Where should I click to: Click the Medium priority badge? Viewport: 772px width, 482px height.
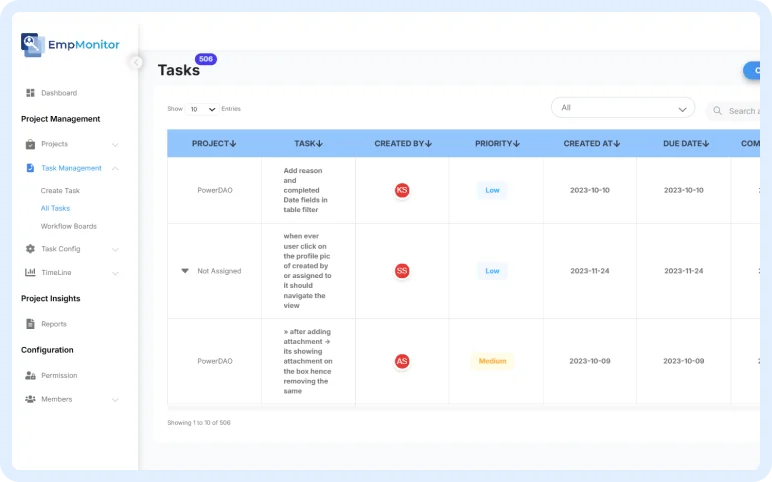click(492, 361)
